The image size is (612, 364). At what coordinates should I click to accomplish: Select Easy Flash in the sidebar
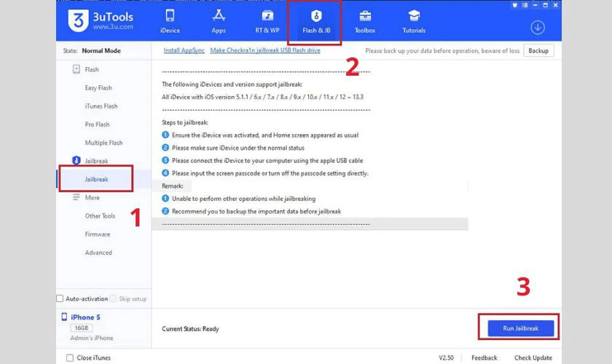(x=98, y=88)
